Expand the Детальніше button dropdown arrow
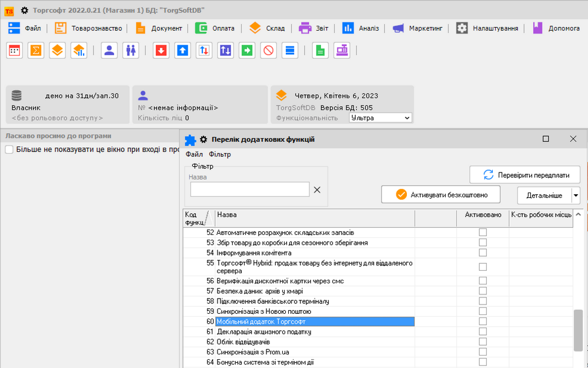 coord(576,195)
